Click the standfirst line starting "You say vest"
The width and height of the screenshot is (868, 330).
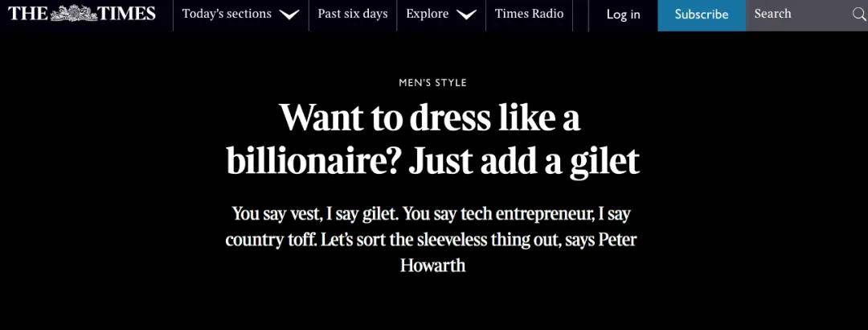[431, 214]
